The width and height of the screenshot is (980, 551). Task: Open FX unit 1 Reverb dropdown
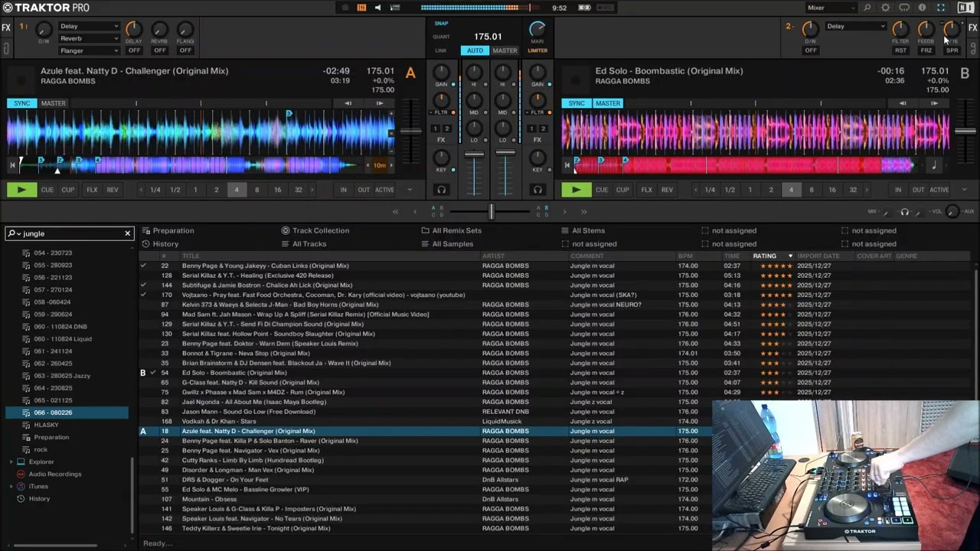[x=89, y=38]
